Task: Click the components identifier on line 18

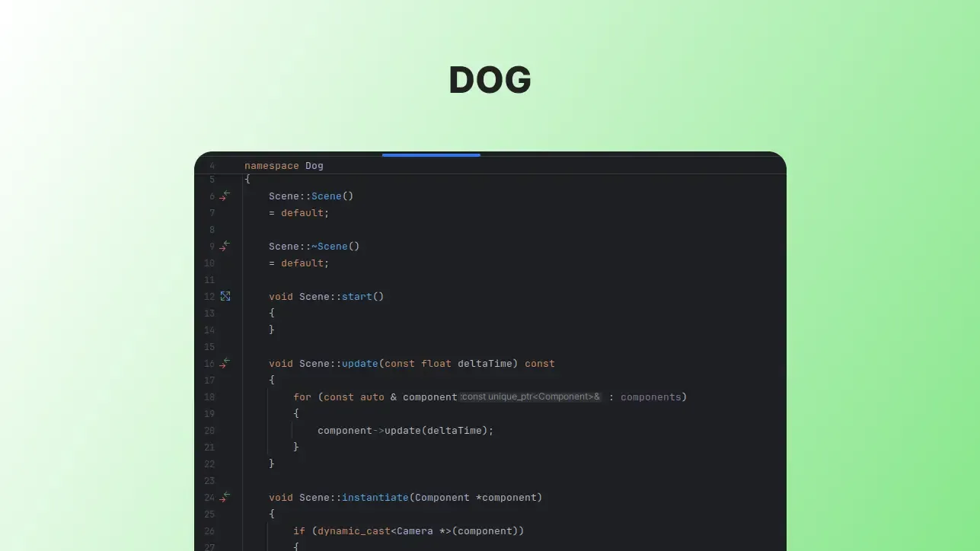Action: [651, 397]
